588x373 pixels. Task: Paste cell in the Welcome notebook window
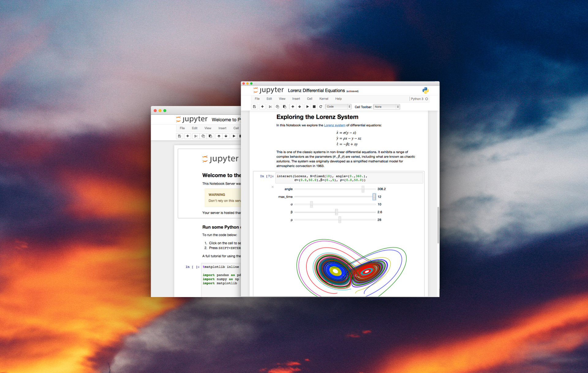(x=210, y=136)
